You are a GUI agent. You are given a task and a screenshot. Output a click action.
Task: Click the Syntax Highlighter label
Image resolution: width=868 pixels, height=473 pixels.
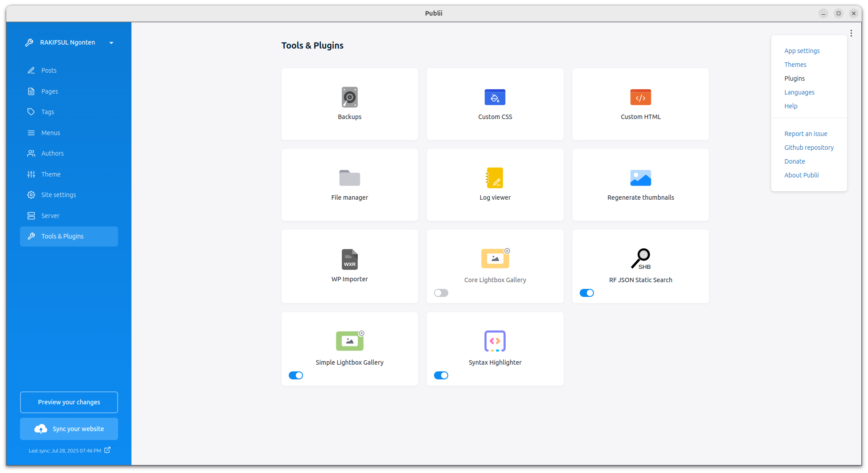pyautogui.click(x=495, y=362)
